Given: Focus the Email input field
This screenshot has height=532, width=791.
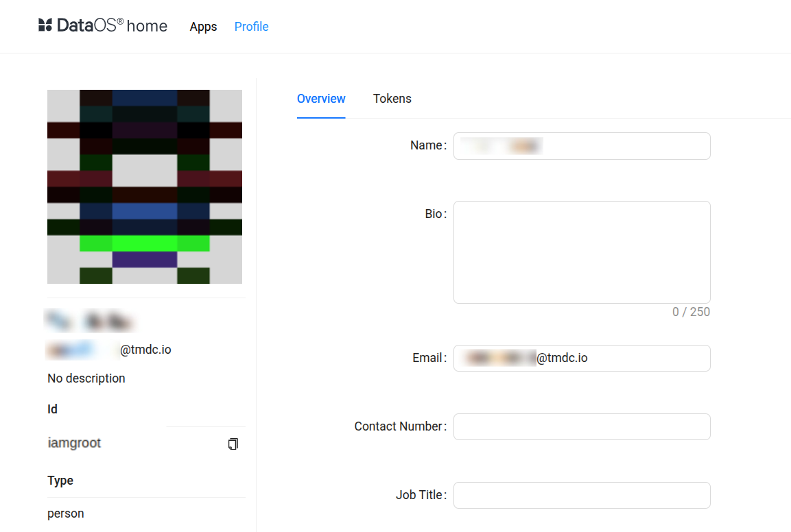Looking at the screenshot, I should coord(582,358).
